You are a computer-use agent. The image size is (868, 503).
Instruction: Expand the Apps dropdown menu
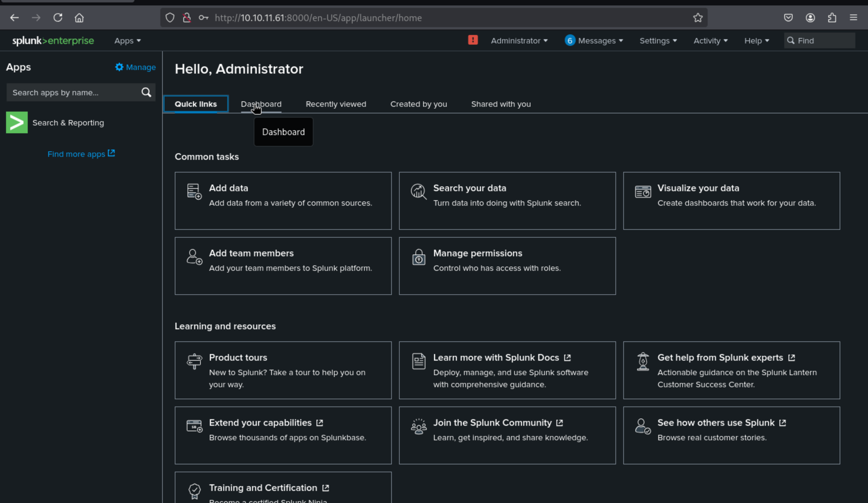[x=127, y=41]
